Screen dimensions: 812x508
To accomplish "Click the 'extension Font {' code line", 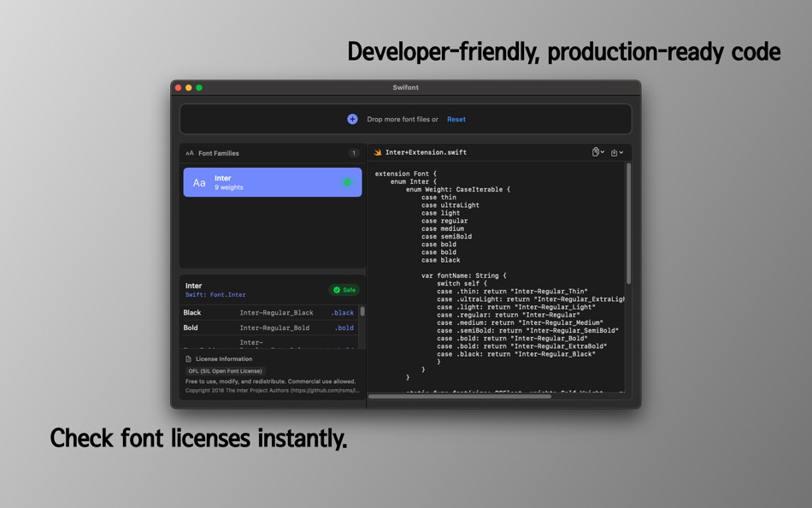I will [405, 174].
